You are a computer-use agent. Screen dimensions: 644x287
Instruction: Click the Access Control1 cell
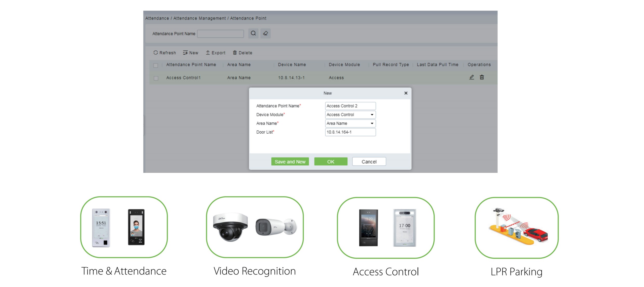pos(183,78)
